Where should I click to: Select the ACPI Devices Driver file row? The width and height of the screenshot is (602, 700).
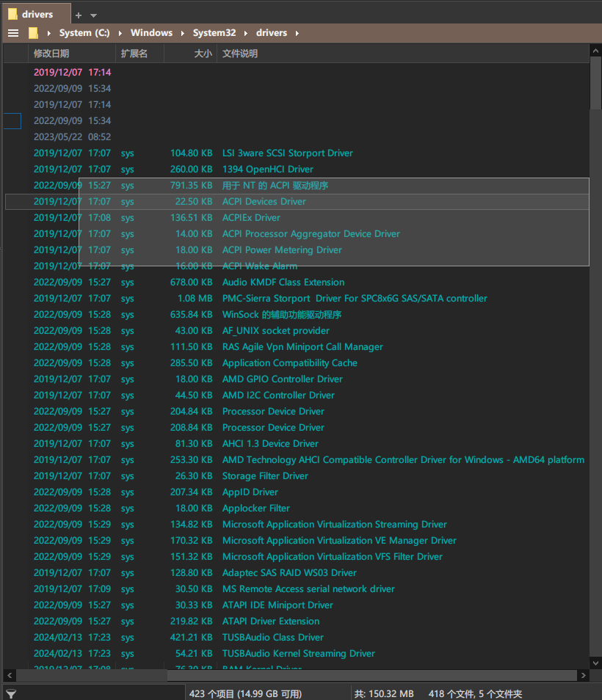click(x=264, y=202)
